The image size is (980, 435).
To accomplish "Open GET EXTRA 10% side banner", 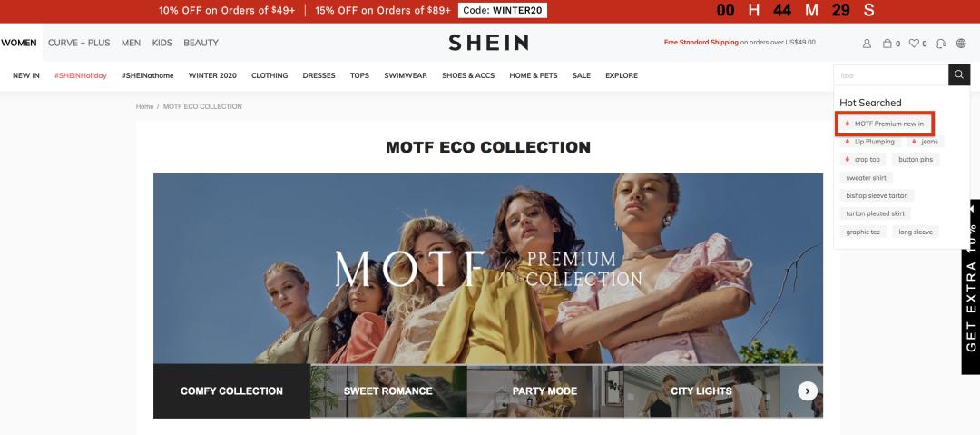I will (971, 287).
